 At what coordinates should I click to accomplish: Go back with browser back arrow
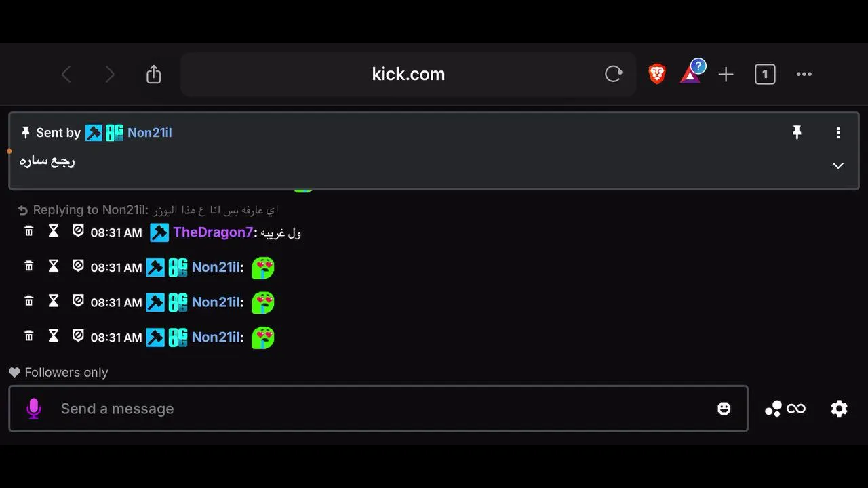point(66,75)
